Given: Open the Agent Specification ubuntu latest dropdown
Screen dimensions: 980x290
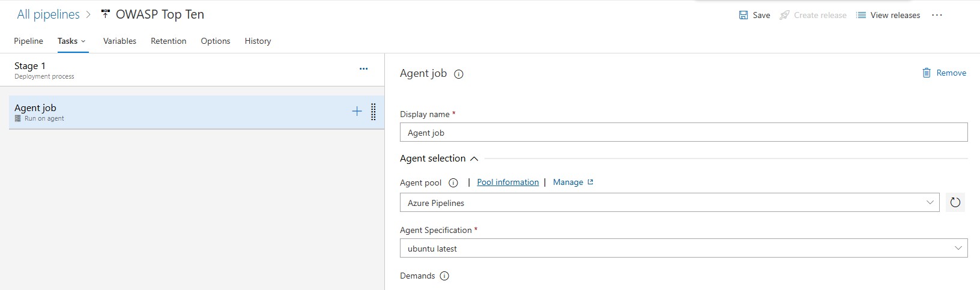Looking at the screenshot, I should coord(683,248).
